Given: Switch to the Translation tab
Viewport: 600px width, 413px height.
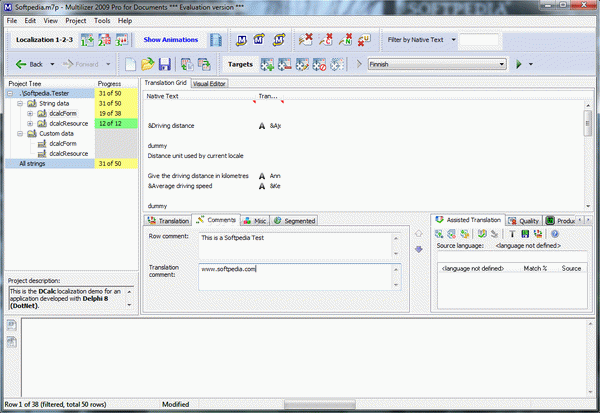Looking at the screenshot, I should point(168,221).
